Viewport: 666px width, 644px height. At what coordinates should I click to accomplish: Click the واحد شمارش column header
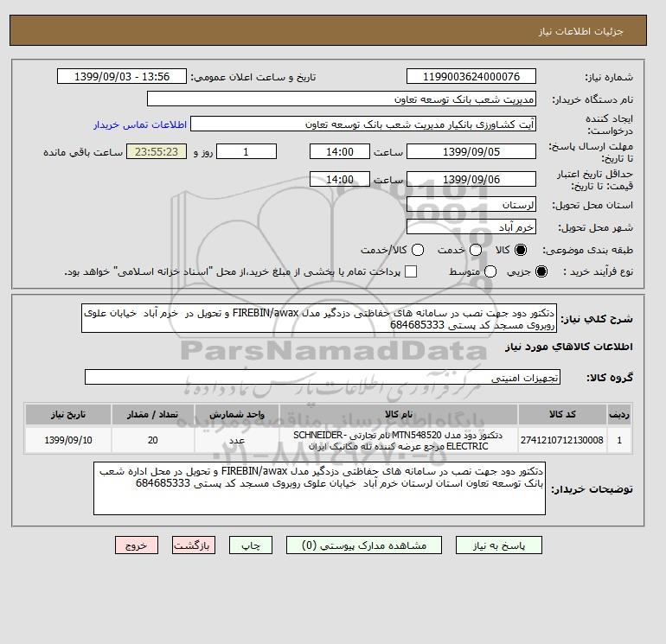click(x=237, y=414)
